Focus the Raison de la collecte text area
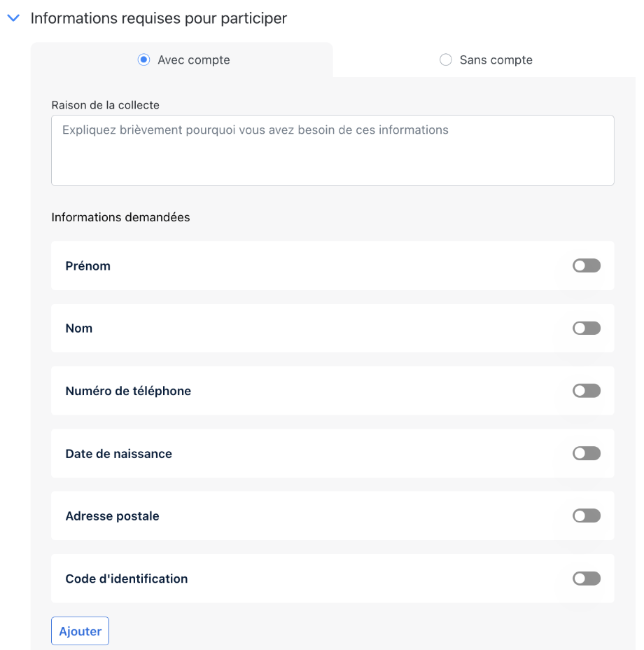Image resolution: width=644 pixels, height=650 pixels. [332, 150]
